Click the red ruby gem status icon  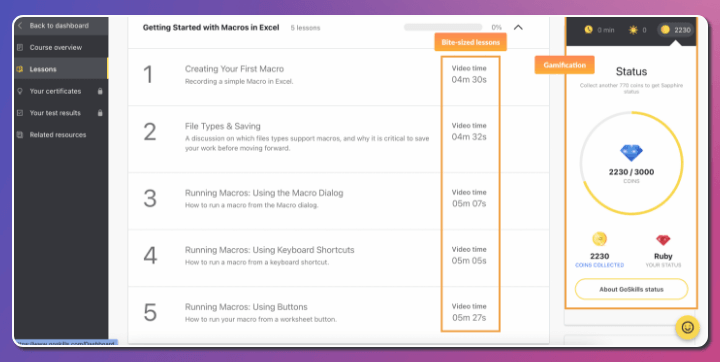pyautogui.click(x=663, y=240)
